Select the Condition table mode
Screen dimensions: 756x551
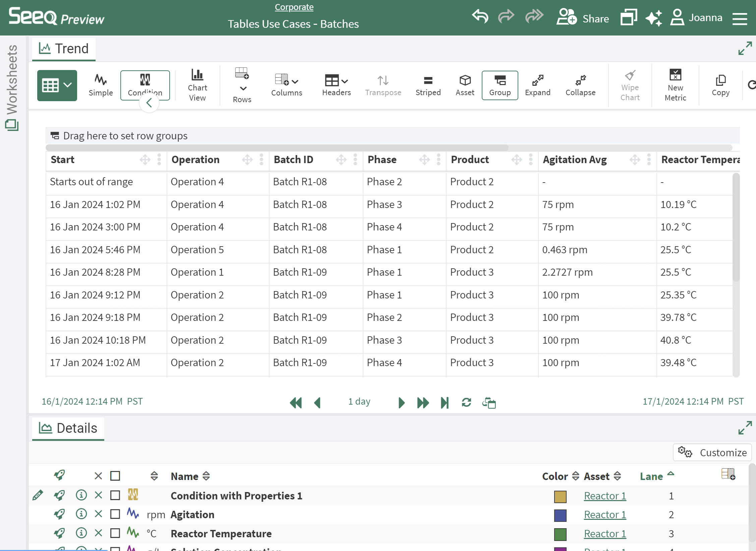(145, 85)
